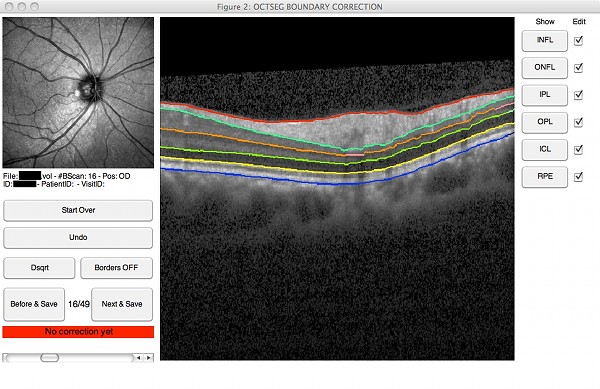This screenshot has width=600, height=389.
Task: Click the Start Over button
Action: click(x=78, y=210)
